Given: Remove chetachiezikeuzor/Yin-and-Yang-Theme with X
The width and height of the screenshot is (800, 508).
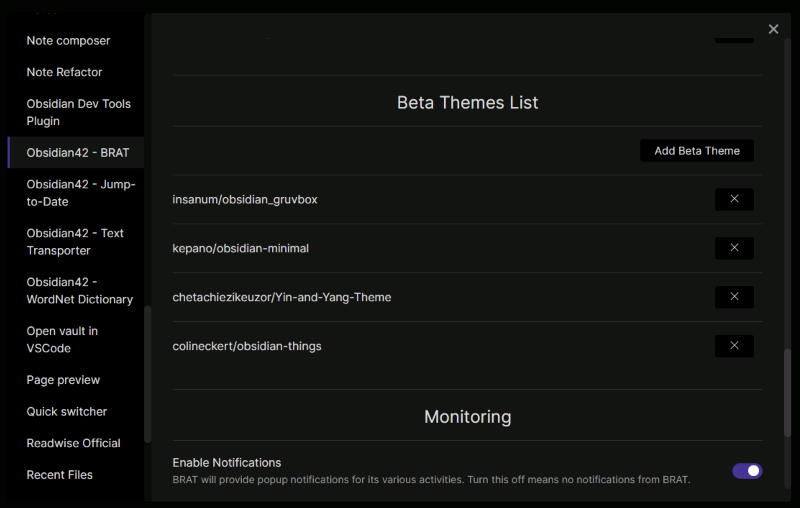Looking at the screenshot, I should (734, 297).
